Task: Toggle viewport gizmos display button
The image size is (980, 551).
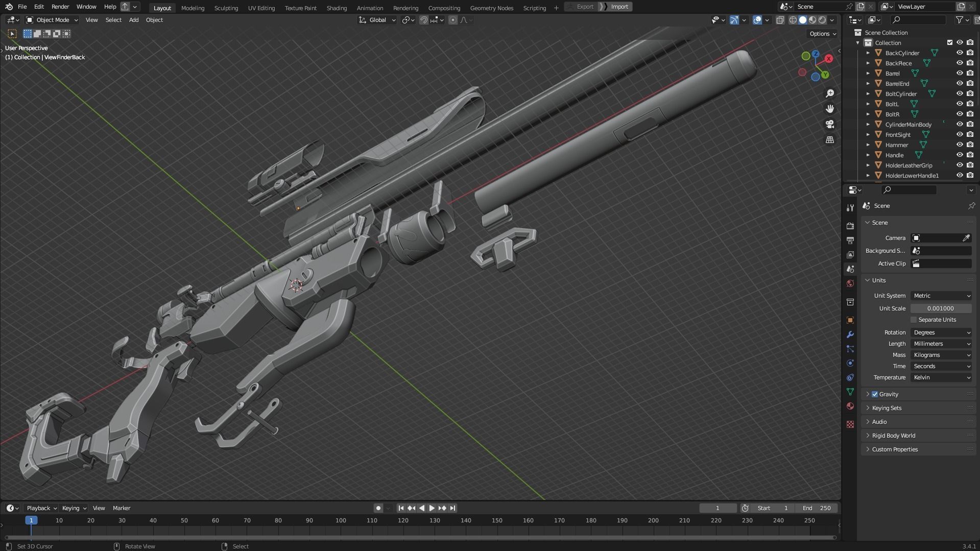Action: coord(734,20)
